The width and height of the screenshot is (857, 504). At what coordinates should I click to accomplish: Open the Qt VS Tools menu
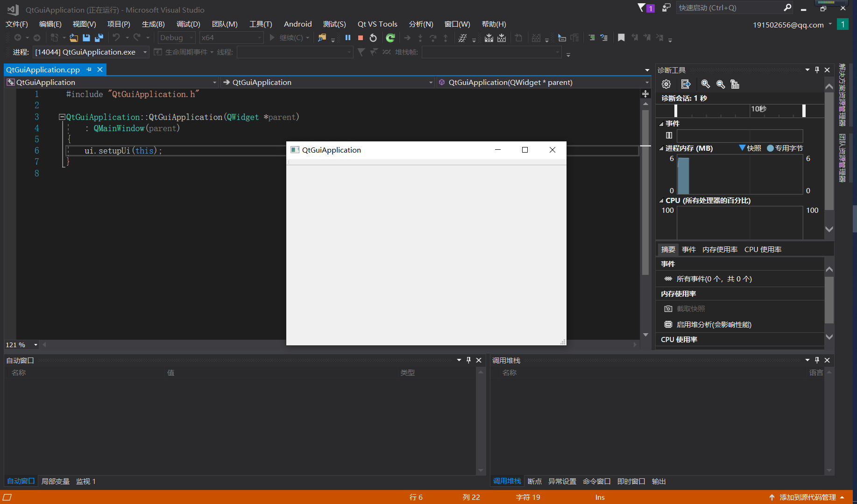[x=377, y=24]
